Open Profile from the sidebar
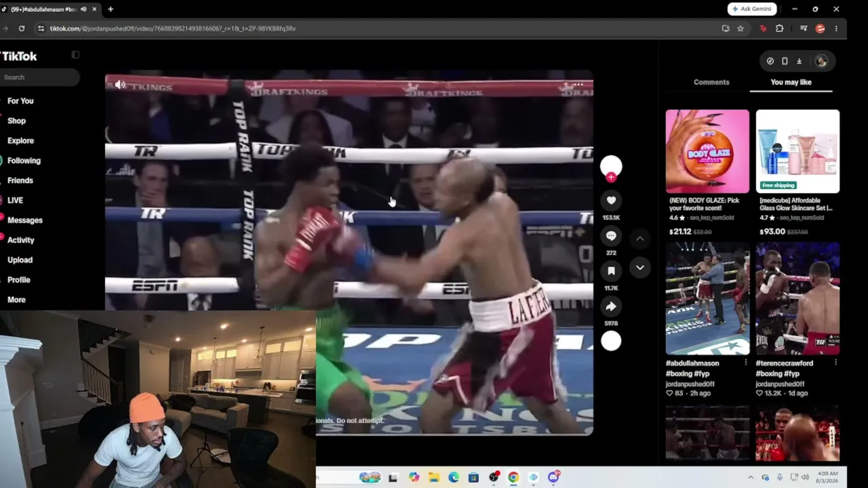This screenshot has width=868, height=488. pyautogui.click(x=18, y=279)
